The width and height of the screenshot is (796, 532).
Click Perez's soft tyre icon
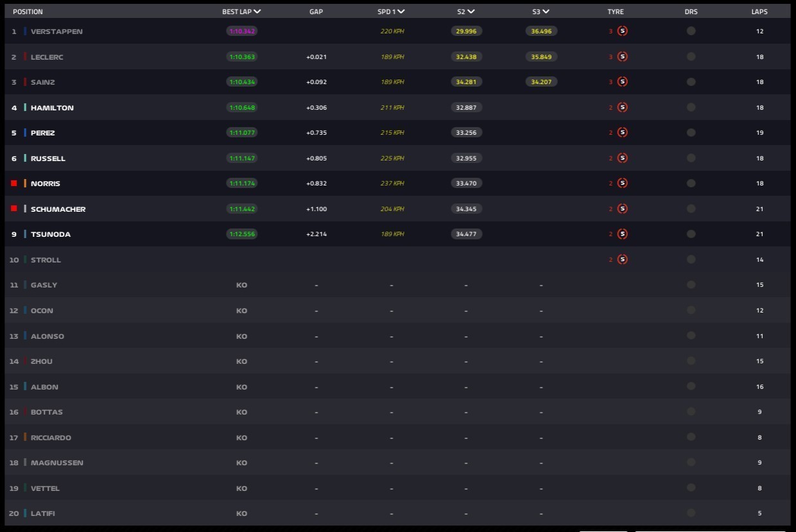tap(622, 132)
